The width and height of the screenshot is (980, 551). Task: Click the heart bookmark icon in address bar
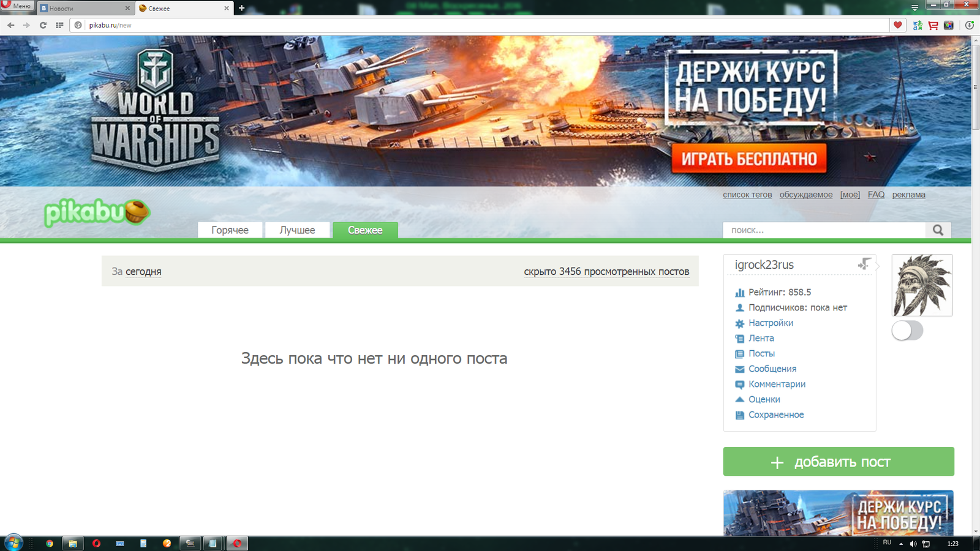coord(897,25)
